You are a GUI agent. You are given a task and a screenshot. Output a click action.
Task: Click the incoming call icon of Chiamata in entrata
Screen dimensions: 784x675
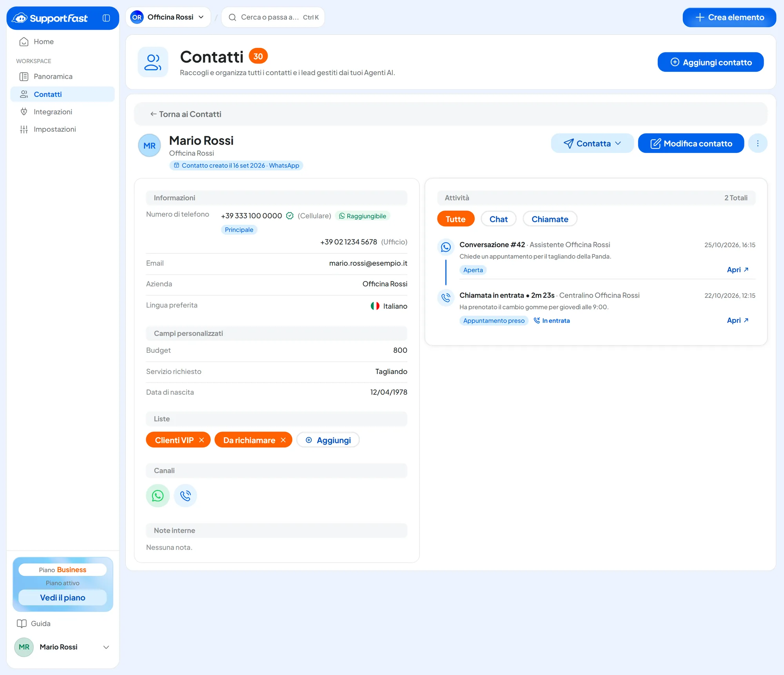coord(446,298)
